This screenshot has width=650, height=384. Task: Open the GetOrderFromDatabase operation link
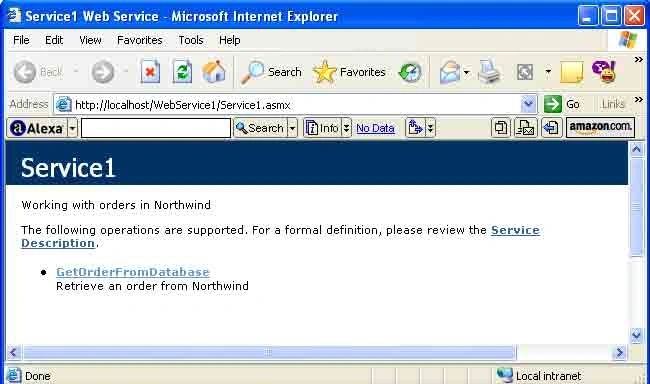point(133,272)
